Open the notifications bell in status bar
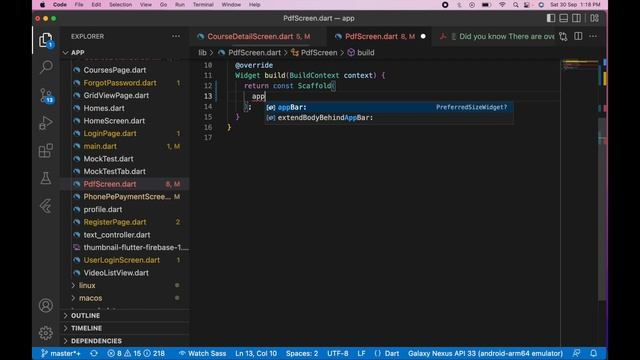640x360 pixels. [x=594, y=353]
